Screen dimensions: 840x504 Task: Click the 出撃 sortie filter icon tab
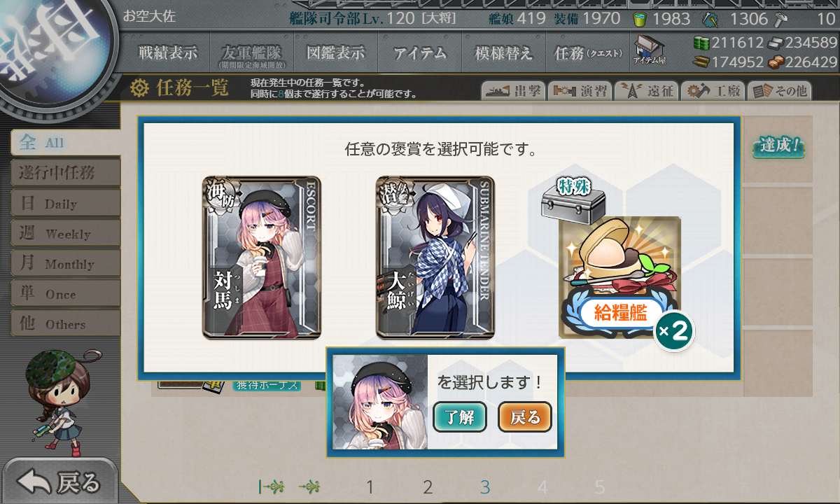click(x=512, y=91)
